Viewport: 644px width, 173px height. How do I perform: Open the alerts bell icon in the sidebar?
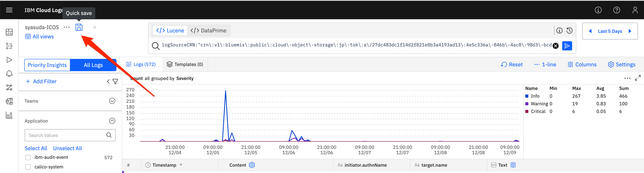[9, 74]
